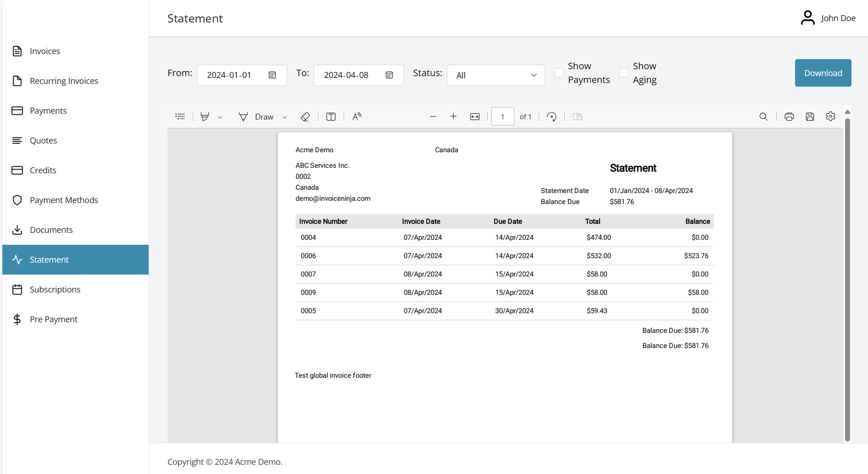Enable the Show Aging checkbox

click(x=624, y=73)
